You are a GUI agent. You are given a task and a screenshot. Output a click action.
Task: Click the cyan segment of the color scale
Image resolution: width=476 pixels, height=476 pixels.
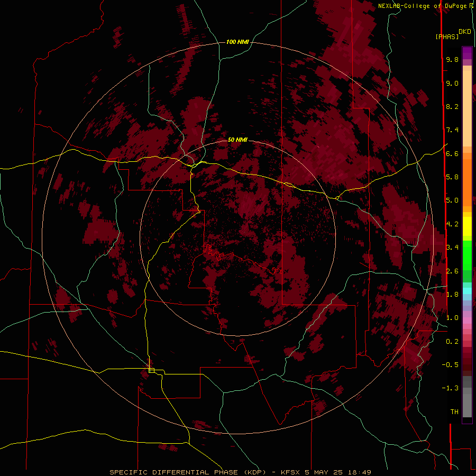(467, 291)
